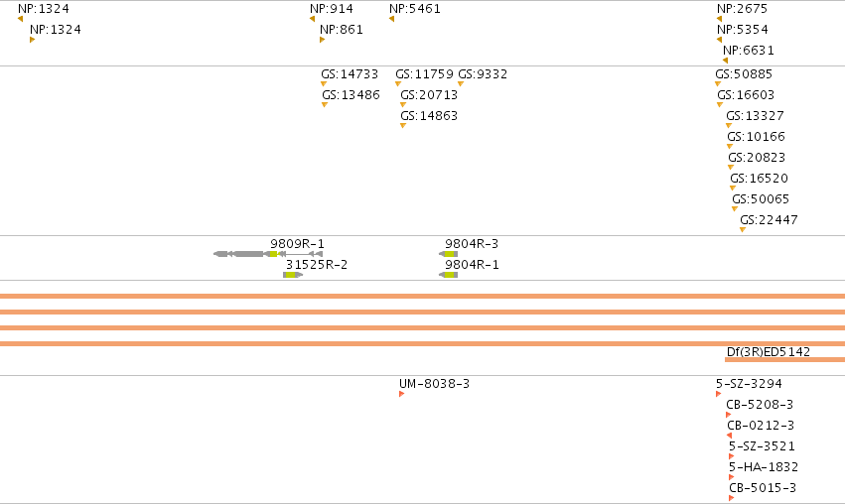
Task: Select the CB-5015-3 feature label
Action: click(x=763, y=488)
